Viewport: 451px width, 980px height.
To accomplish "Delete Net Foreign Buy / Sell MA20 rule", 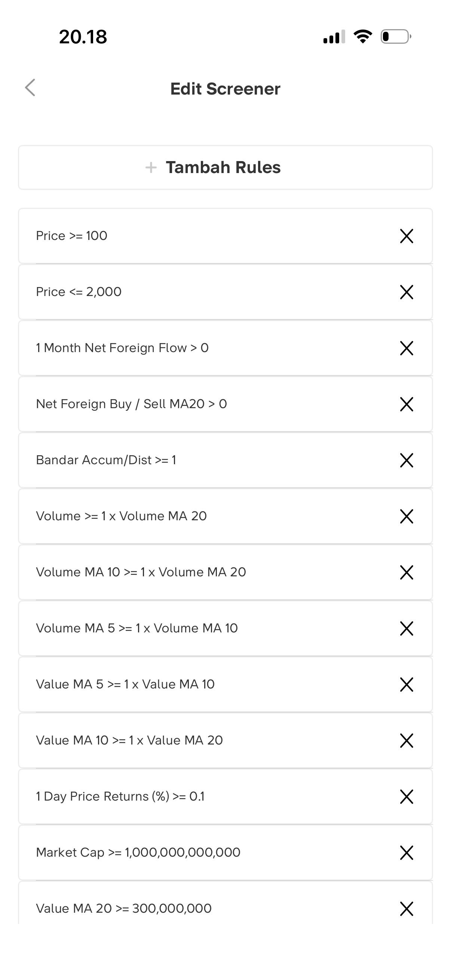I will coord(406,404).
